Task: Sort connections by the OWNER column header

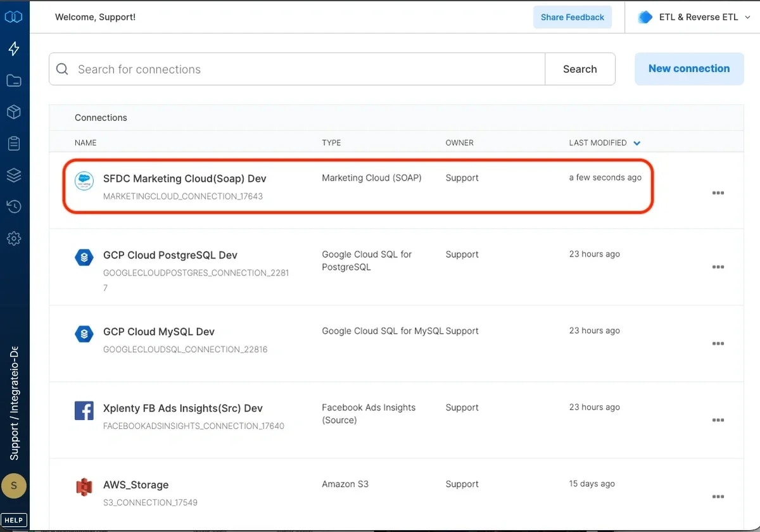Action: pyautogui.click(x=459, y=142)
